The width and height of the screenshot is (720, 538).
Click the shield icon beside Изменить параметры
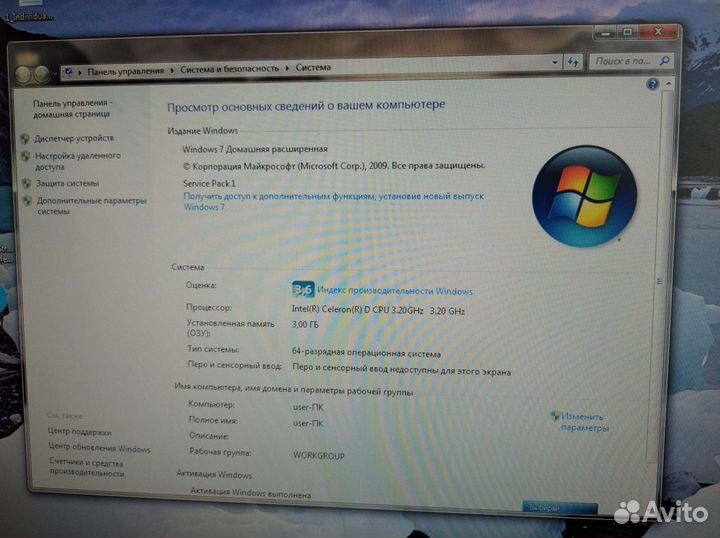tap(555, 416)
